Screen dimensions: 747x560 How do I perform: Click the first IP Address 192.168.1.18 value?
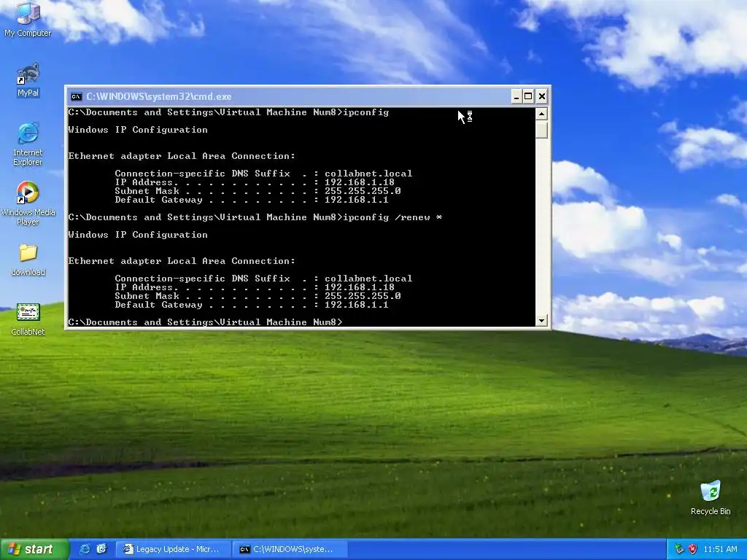(359, 182)
